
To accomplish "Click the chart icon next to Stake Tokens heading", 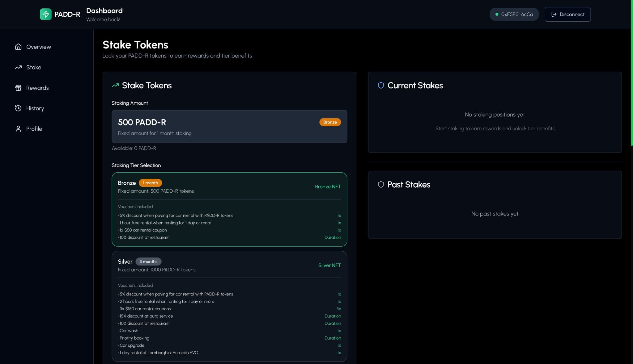I will coord(115,85).
